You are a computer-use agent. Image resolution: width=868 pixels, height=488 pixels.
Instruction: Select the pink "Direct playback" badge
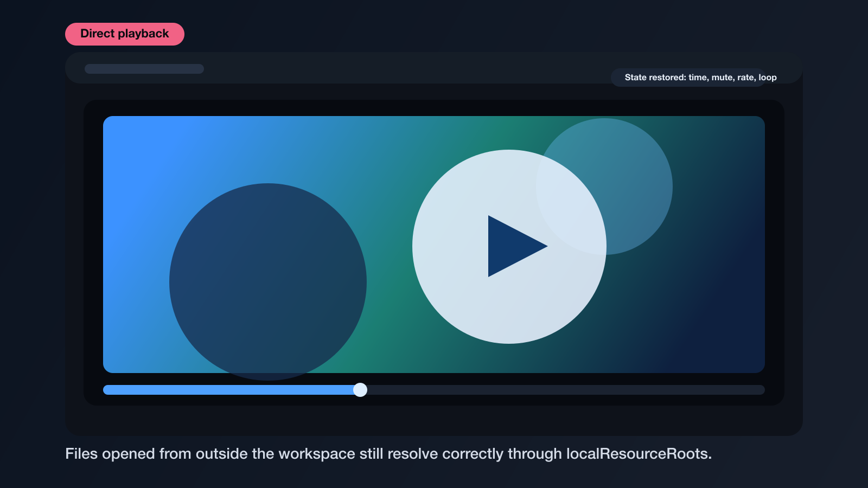[x=124, y=34]
